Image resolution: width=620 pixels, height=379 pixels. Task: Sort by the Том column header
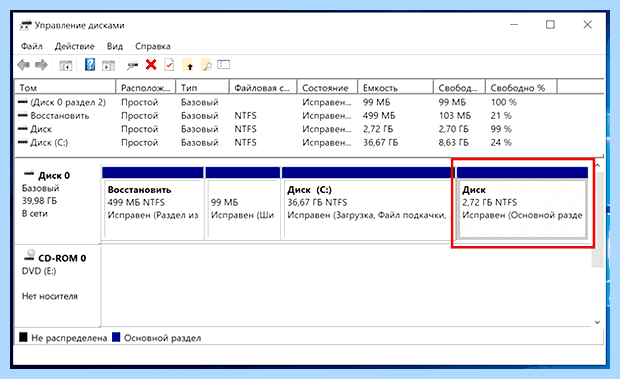point(65,87)
